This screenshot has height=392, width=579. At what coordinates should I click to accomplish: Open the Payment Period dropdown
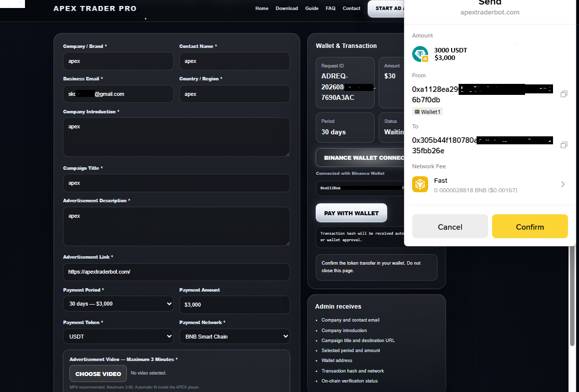118,304
